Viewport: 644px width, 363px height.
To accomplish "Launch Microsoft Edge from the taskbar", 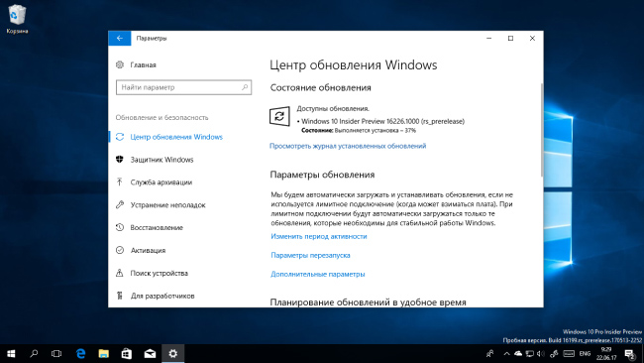I will (x=80, y=353).
